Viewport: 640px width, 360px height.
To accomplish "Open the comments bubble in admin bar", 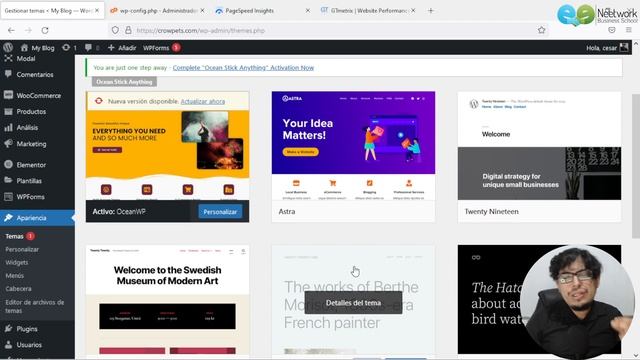I will click(x=88, y=48).
